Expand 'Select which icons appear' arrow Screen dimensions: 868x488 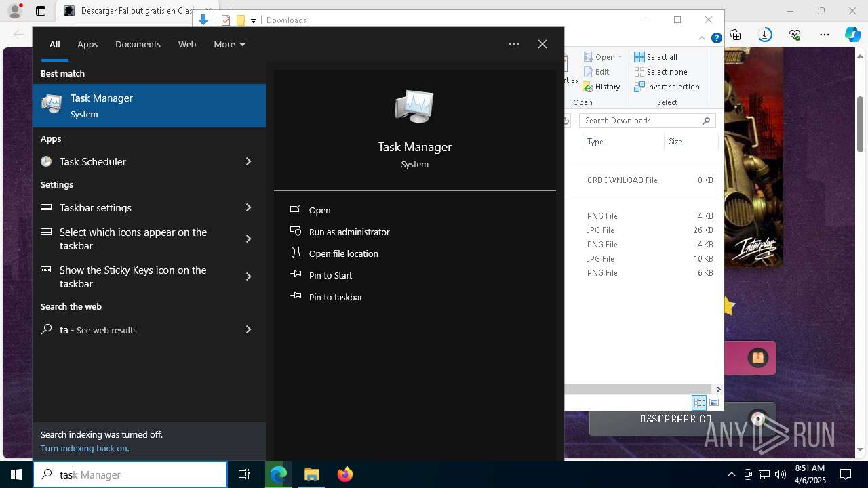point(248,239)
